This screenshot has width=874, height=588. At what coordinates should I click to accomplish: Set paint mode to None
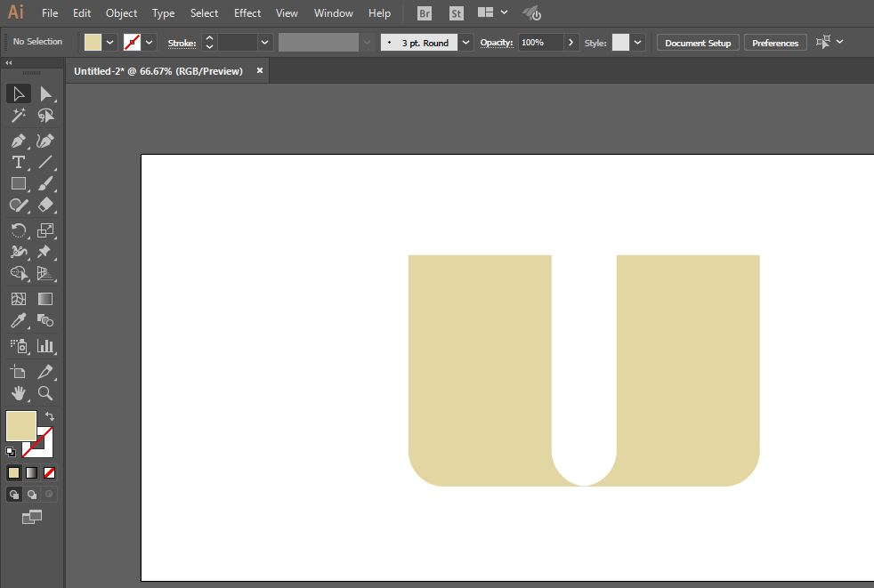point(49,472)
